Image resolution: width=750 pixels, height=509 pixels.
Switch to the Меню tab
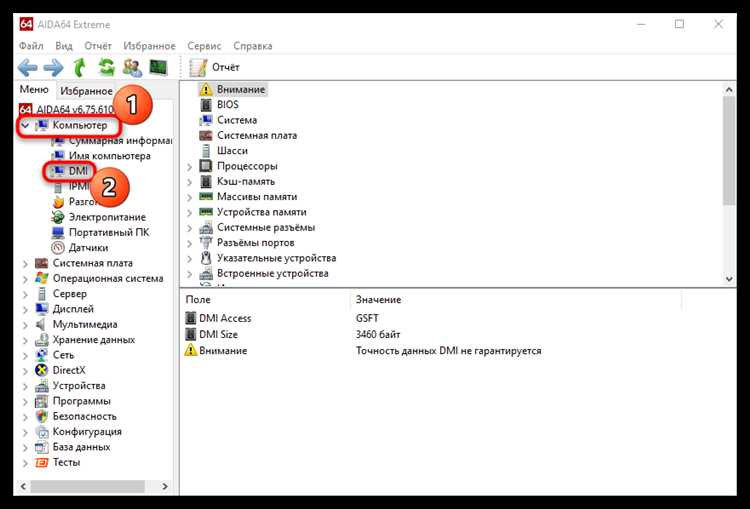coord(34,89)
